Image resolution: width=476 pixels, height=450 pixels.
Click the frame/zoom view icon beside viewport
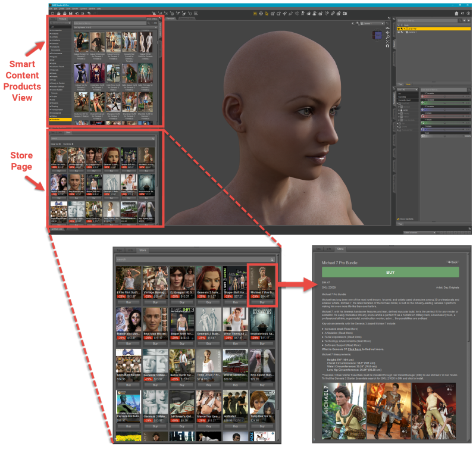(388, 40)
